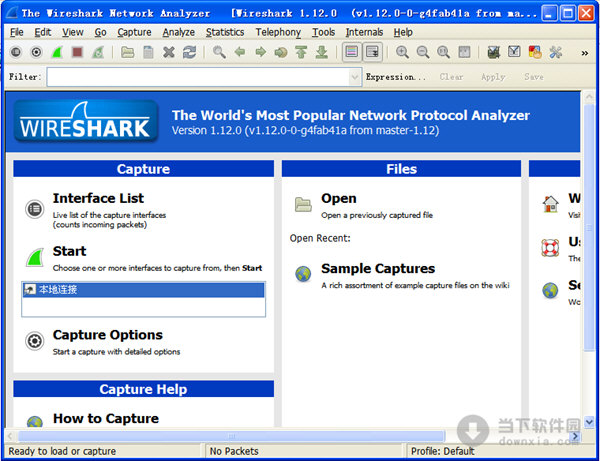Toggle packet list colorize toolbar button
600x461 pixels.
click(x=351, y=51)
